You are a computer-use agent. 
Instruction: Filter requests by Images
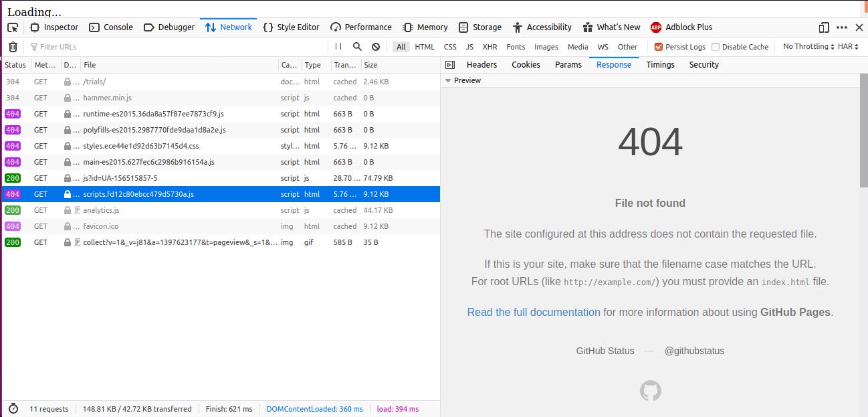pos(546,47)
